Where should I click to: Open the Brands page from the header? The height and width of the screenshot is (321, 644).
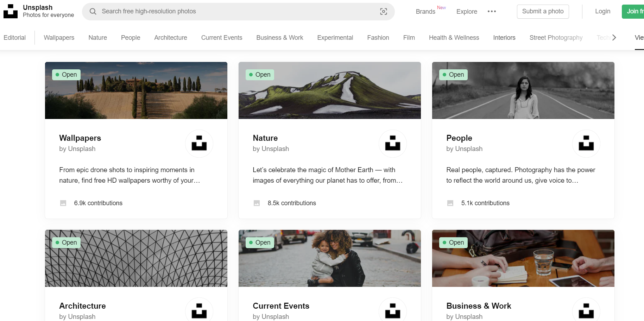[x=425, y=12]
